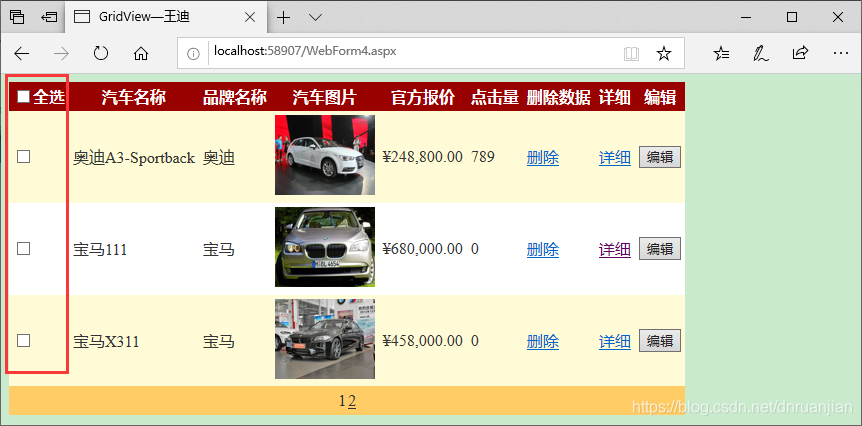Open tabs you've set aside icon
The height and width of the screenshot is (426, 862).
17,17
